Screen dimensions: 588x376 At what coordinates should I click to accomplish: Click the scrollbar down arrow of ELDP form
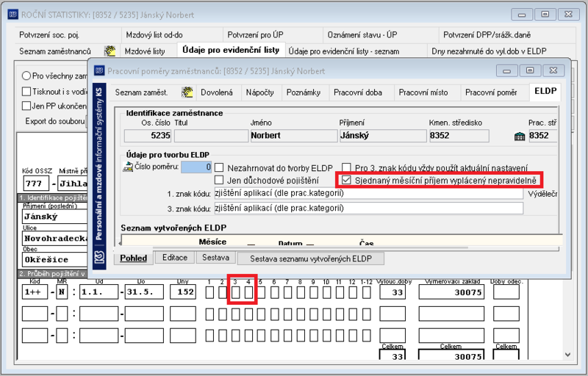[x=567, y=354]
